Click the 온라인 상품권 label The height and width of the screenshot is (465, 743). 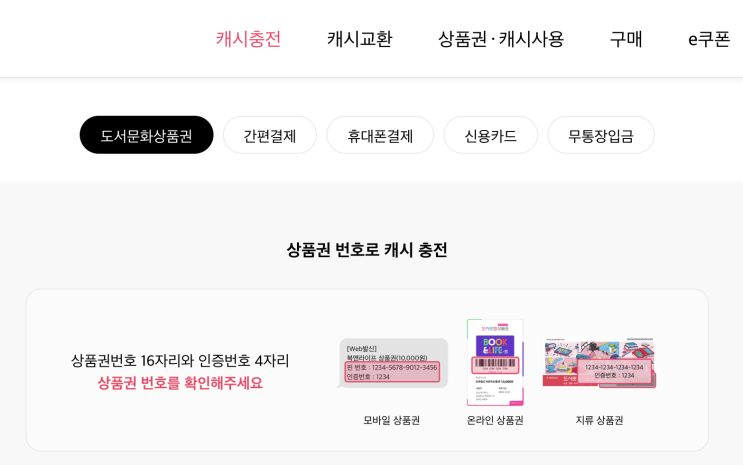pos(495,420)
